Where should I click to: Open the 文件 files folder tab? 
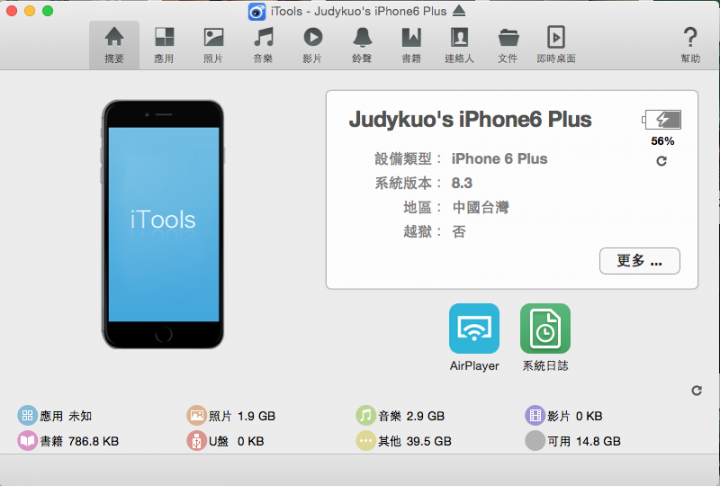[508, 45]
